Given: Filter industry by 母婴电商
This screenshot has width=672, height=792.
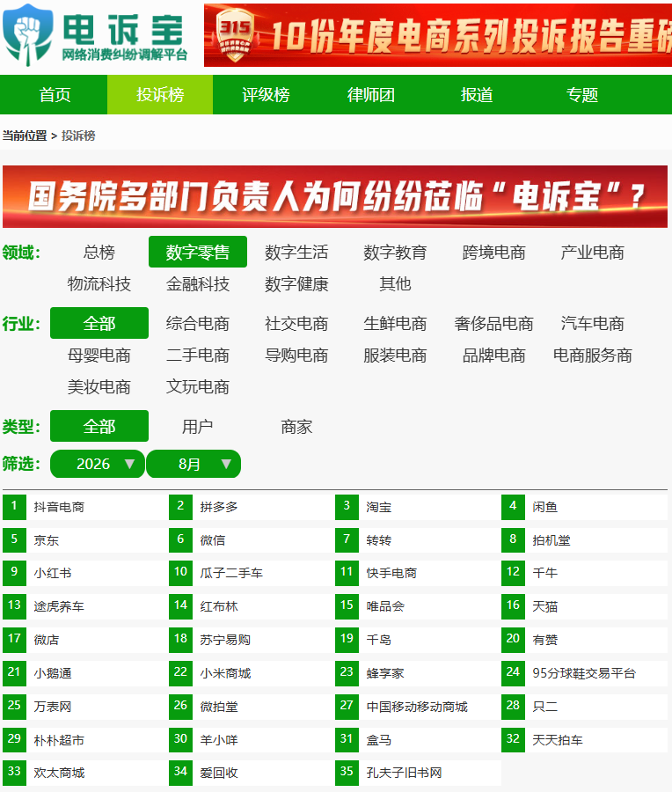Looking at the screenshot, I should click(x=99, y=356).
